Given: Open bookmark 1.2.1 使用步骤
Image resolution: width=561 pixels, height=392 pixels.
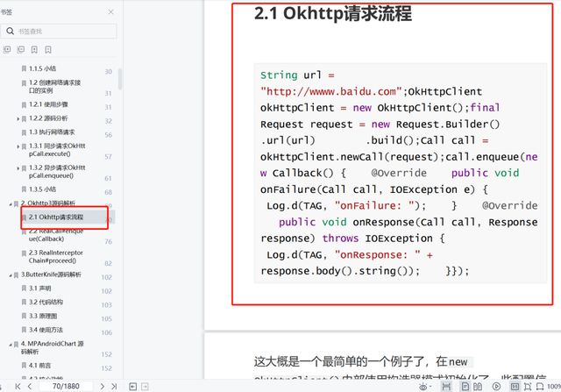Looking at the screenshot, I should (48, 104).
